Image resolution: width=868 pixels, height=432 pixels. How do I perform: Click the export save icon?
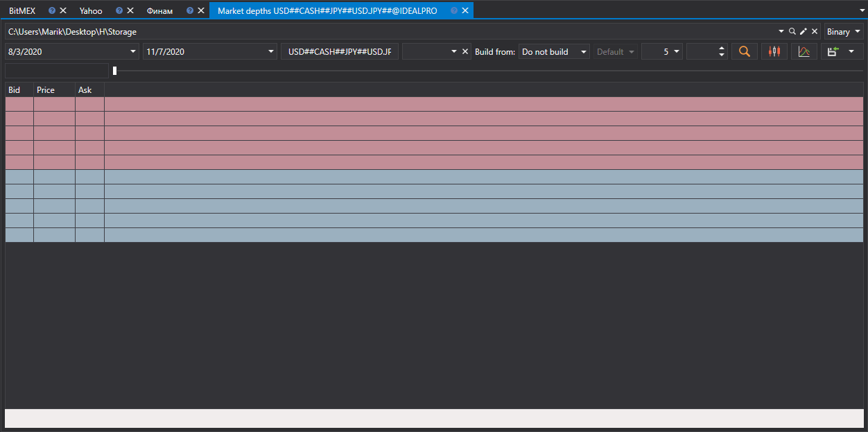(833, 52)
